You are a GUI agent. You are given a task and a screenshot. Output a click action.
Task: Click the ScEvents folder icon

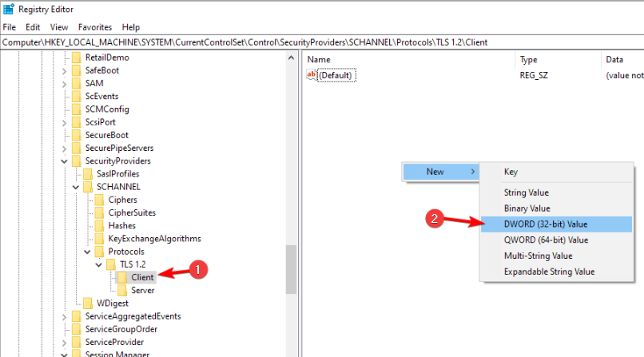[x=77, y=97]
